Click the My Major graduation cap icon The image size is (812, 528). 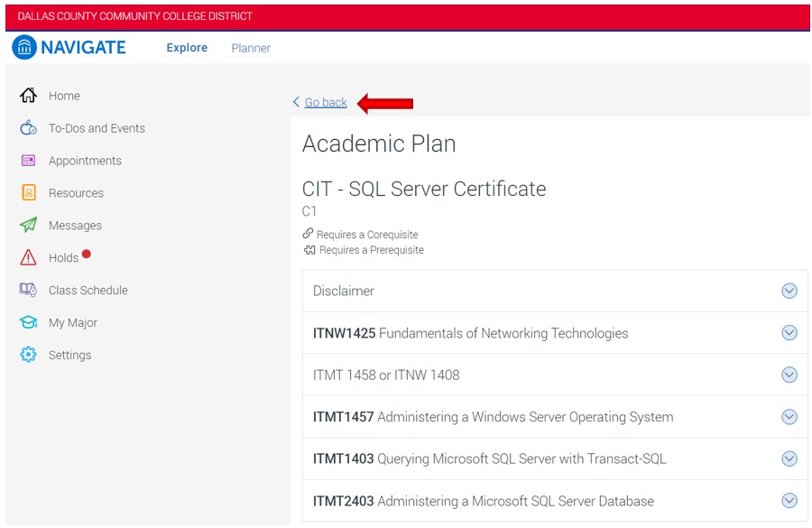coord(28,323)
